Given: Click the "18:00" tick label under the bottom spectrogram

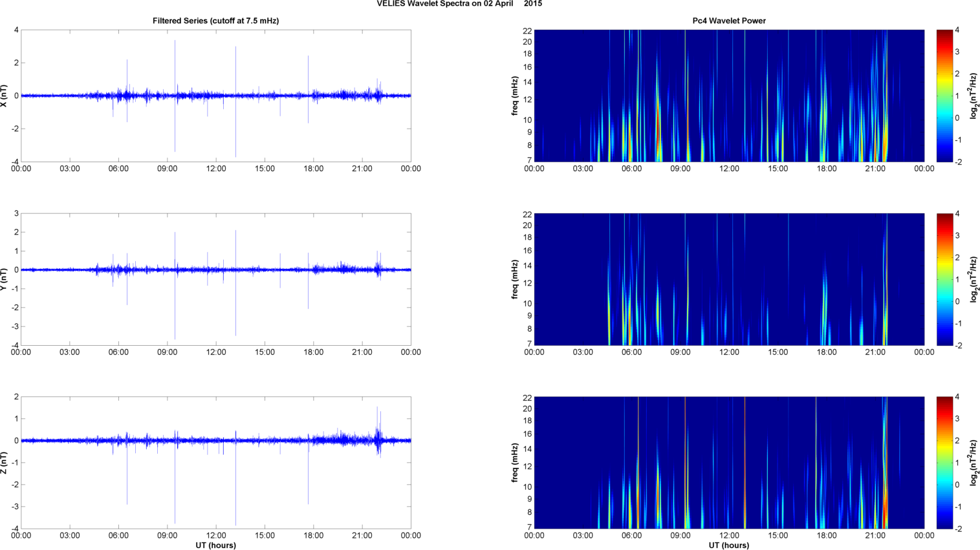Looking at the screenshot, I should [827, 535].
